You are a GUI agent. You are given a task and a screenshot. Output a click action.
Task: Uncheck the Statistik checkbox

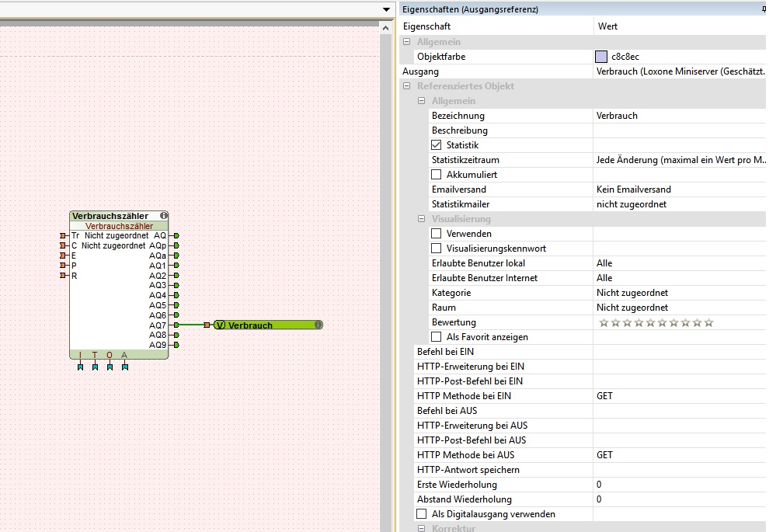(x=436, y=145)
